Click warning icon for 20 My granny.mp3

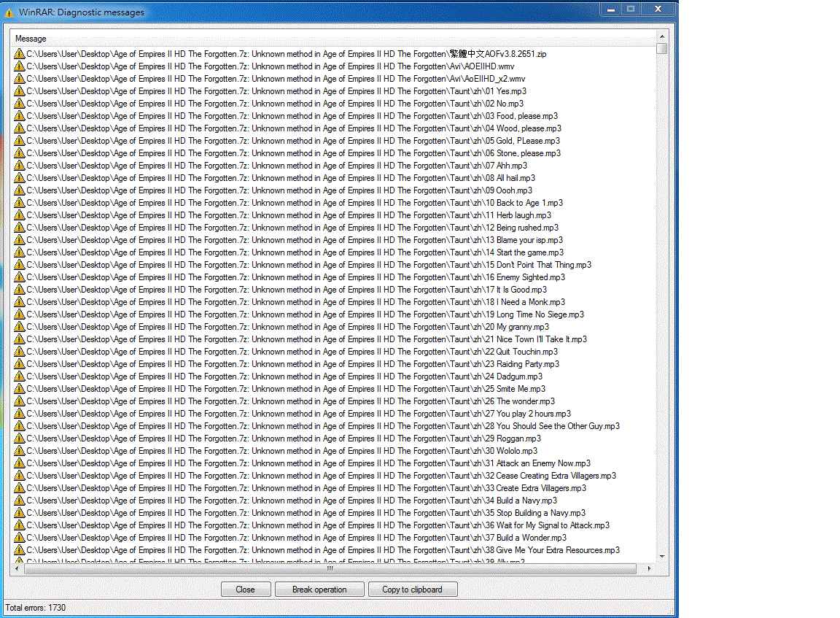click(x=19, y=326)
